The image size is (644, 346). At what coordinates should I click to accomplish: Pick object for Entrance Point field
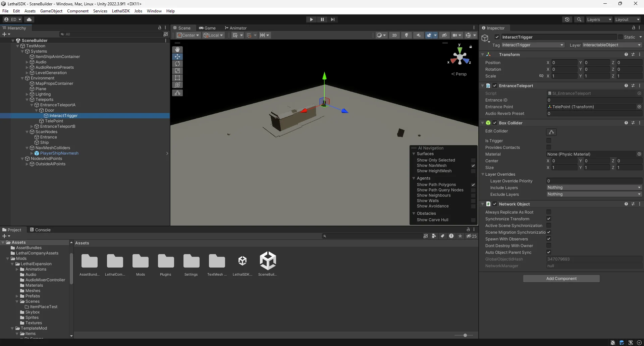[x=639, y=107]
